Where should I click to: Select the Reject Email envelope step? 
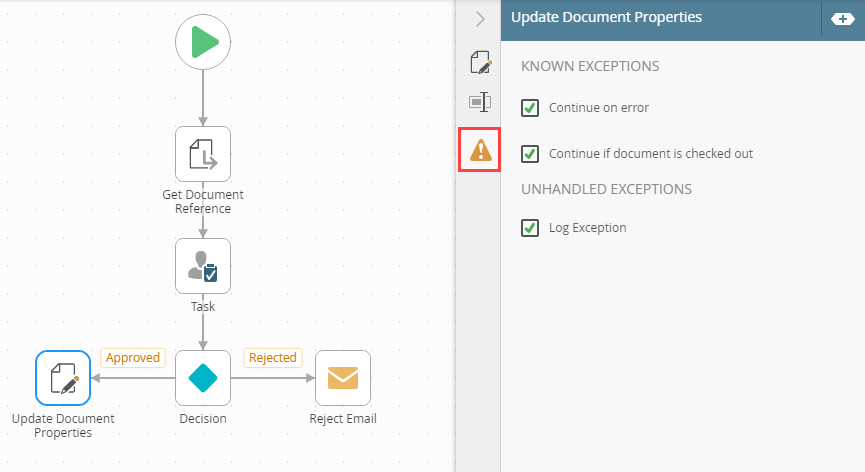pos(343,378)
